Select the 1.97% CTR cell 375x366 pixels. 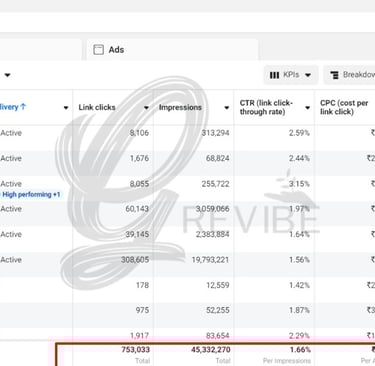click(x=299, y=209)
